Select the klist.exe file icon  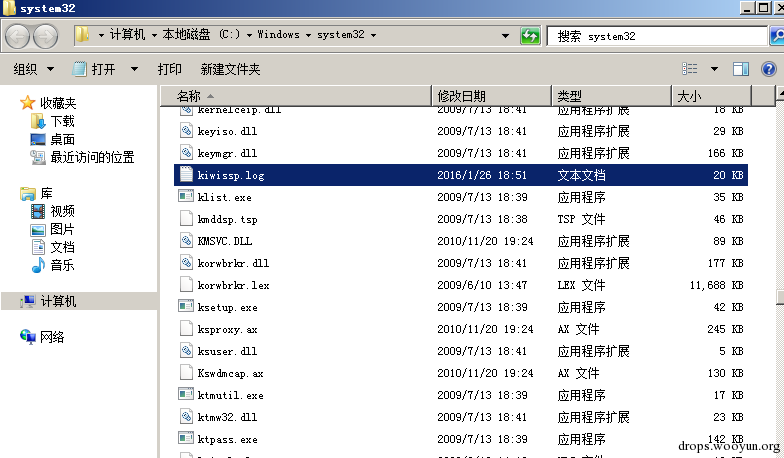[186, 196]
